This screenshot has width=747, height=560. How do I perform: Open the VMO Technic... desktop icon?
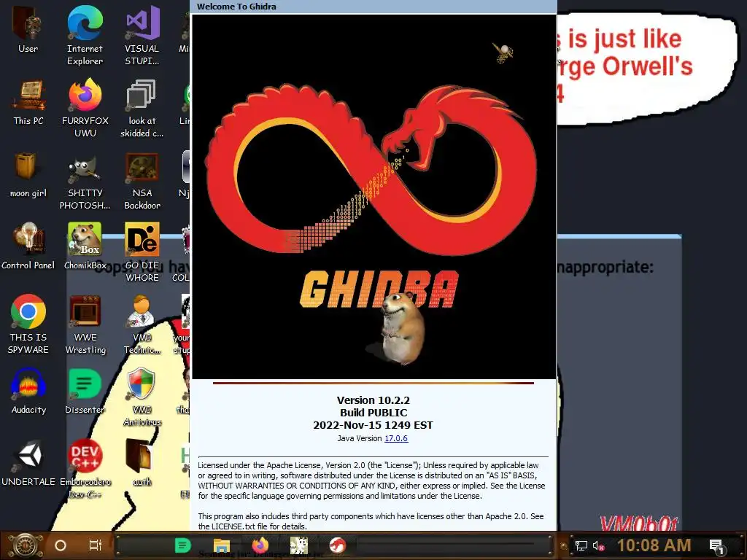[x=142, y=324]
